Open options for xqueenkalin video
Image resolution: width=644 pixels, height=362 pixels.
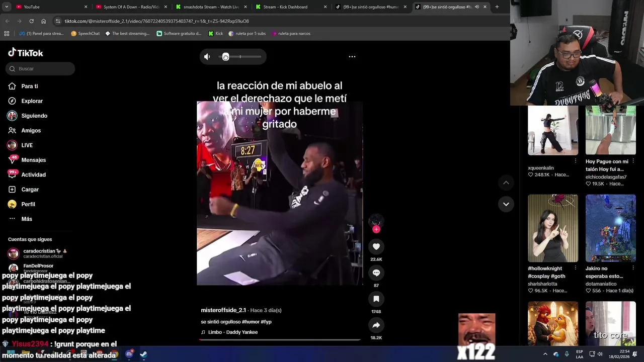pos(576,161)
